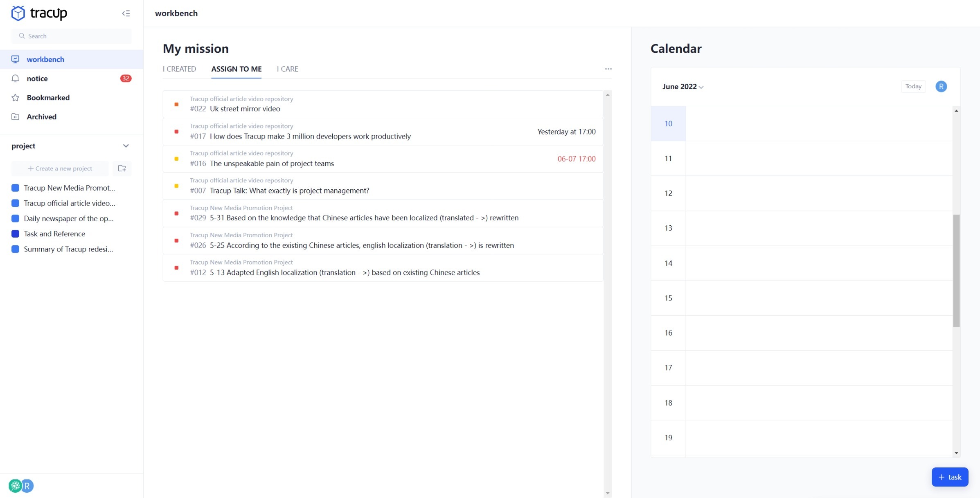Open My mission three-dots more menu
This screenshot has height=498, width=980.
[x=608, y=69]
